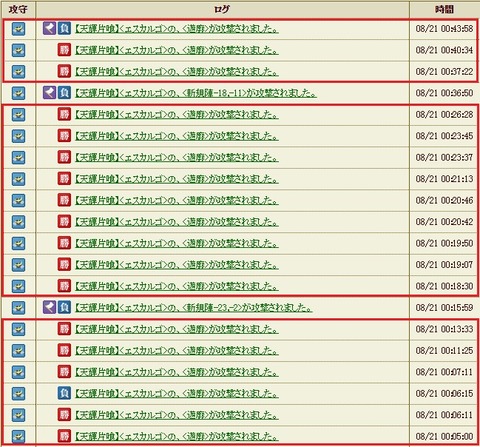This screenshot has height=447, width=480.
Task: Select the timestamp 08/21 00:06:11
Action: (x=444, y=415)
